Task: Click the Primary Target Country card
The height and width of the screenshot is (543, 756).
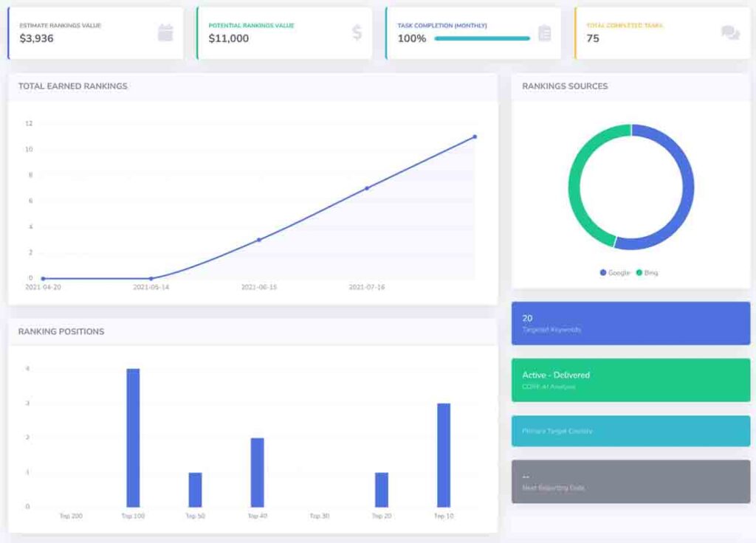Action: [x=630, y=431]
